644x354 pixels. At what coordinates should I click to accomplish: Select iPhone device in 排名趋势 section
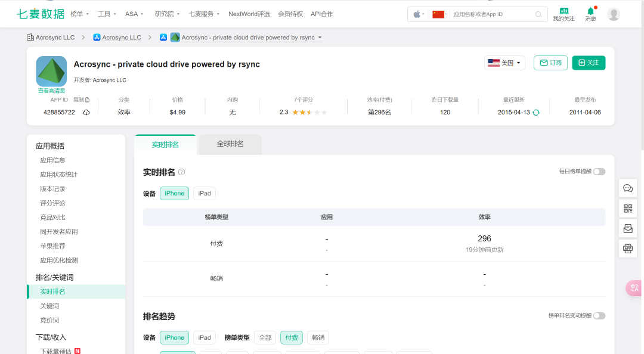(x=175, y=337)
